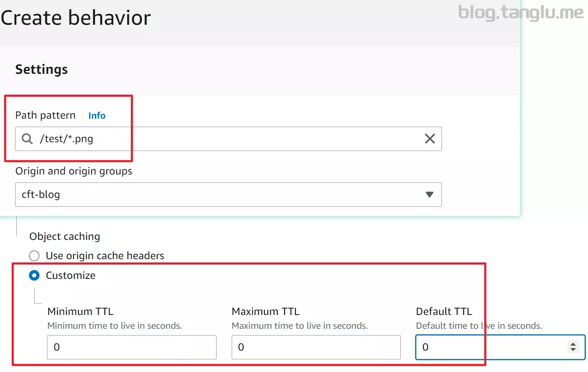Click inside the /test/*.png path pattern text
The image size is (588, 372).
[66, 139]
